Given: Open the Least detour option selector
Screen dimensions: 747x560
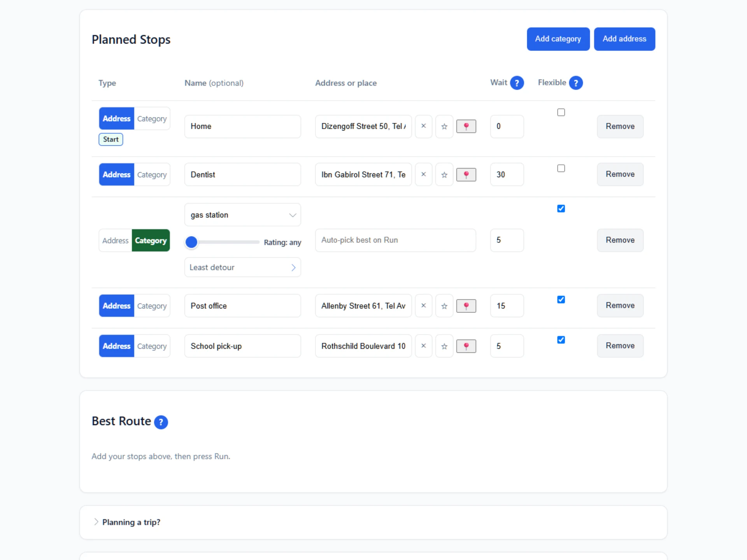Looking at the screenshot, I should click(242, 268).
